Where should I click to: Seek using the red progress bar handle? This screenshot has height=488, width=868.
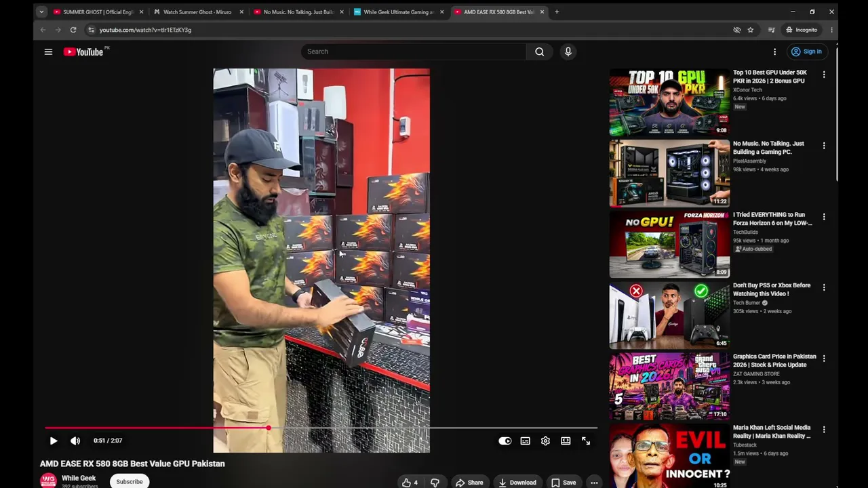(269, 428)
